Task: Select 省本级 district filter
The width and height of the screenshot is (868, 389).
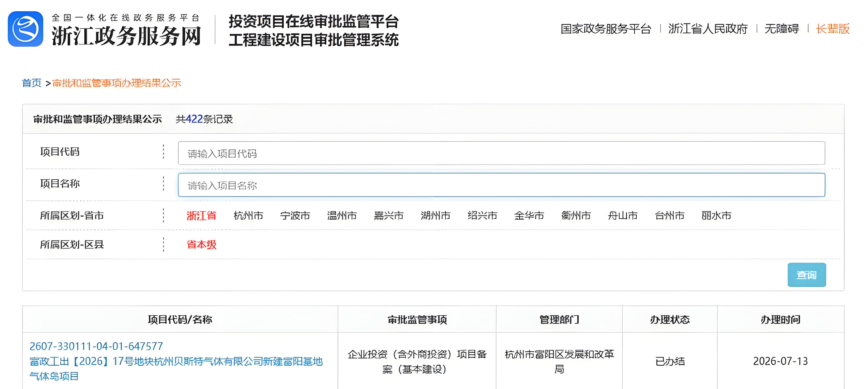Action: click(x=202, y=245)
